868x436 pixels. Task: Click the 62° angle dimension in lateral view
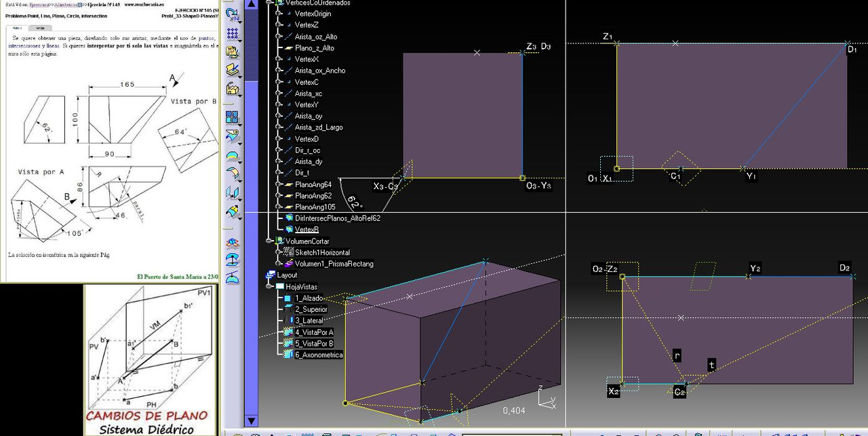[x=355, y=201]
